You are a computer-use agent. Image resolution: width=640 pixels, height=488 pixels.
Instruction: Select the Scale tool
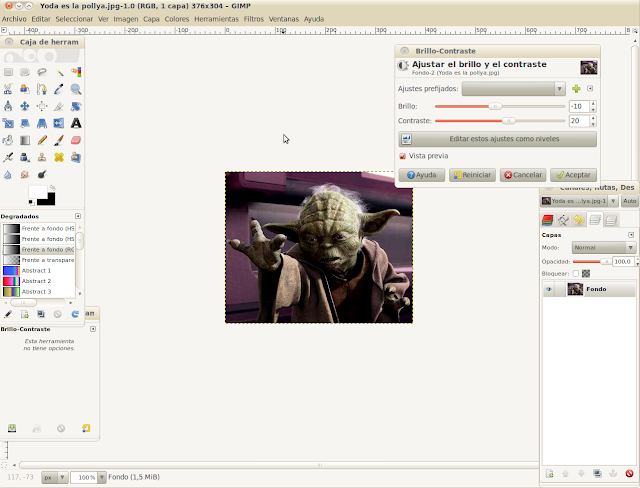pos(8,123)
